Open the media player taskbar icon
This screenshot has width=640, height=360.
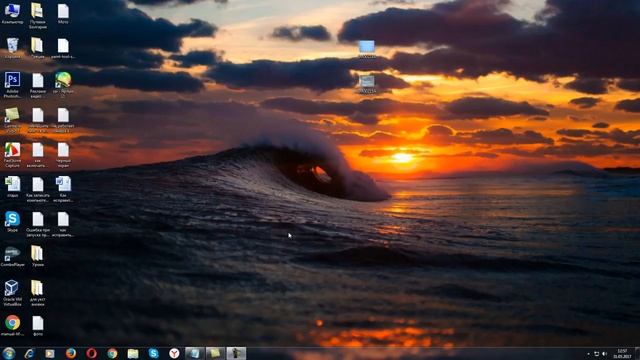tap(50, 353)
